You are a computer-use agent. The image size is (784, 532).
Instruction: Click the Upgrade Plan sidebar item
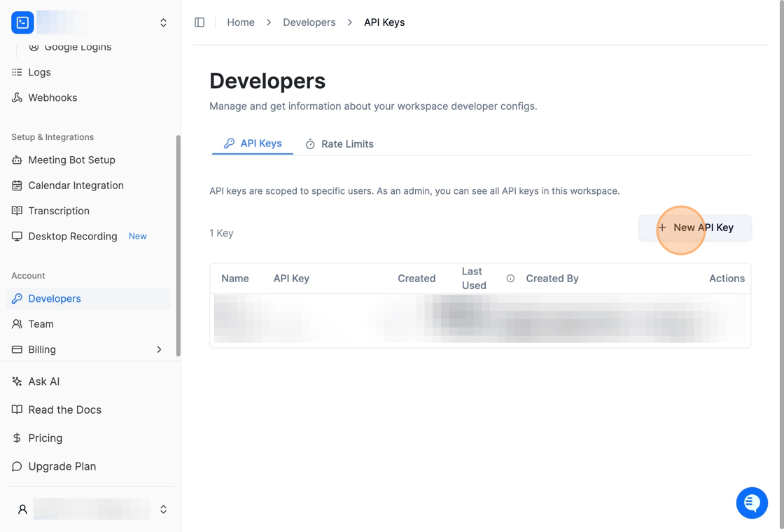coord(62,466)
